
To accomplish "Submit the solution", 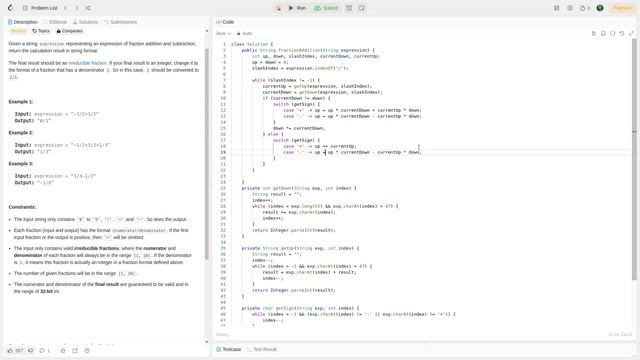I will [326, 8].
